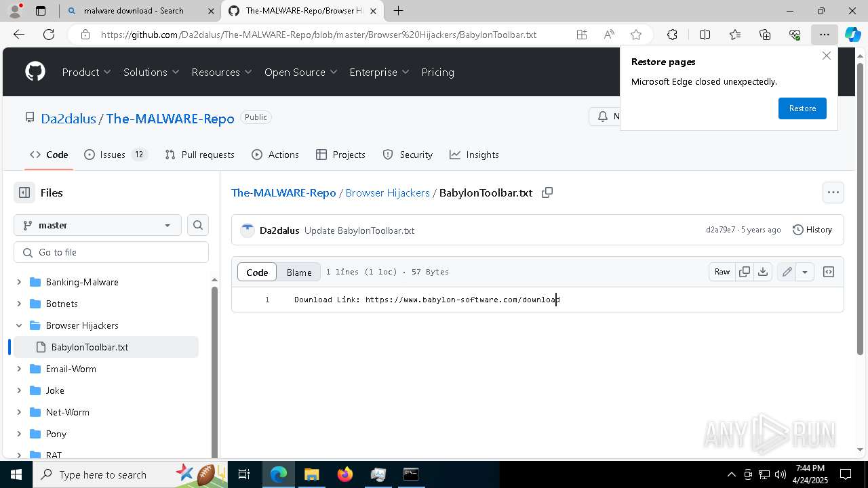Open the more file actions ellipsis button

coord(833,192)
